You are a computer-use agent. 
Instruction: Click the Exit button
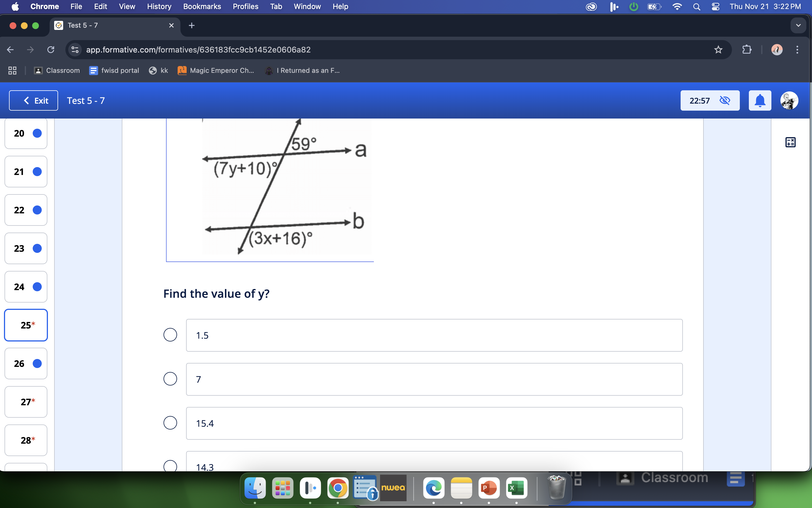click(x=33, y=100)
